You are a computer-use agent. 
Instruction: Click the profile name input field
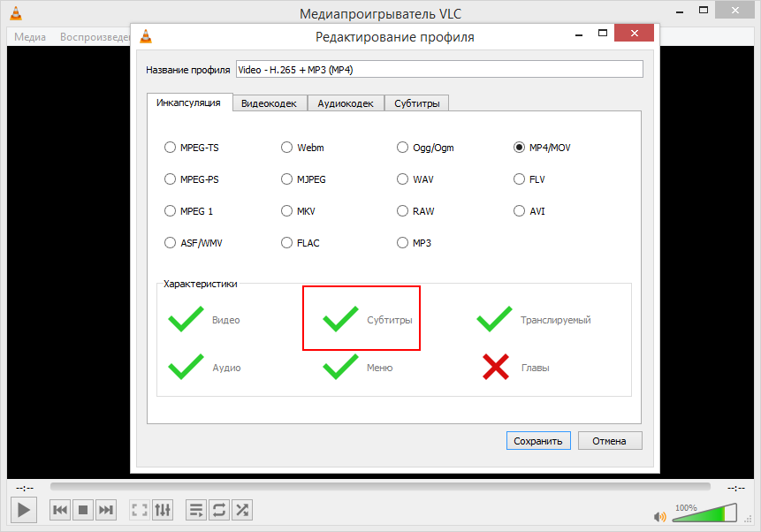pos(439,70)
